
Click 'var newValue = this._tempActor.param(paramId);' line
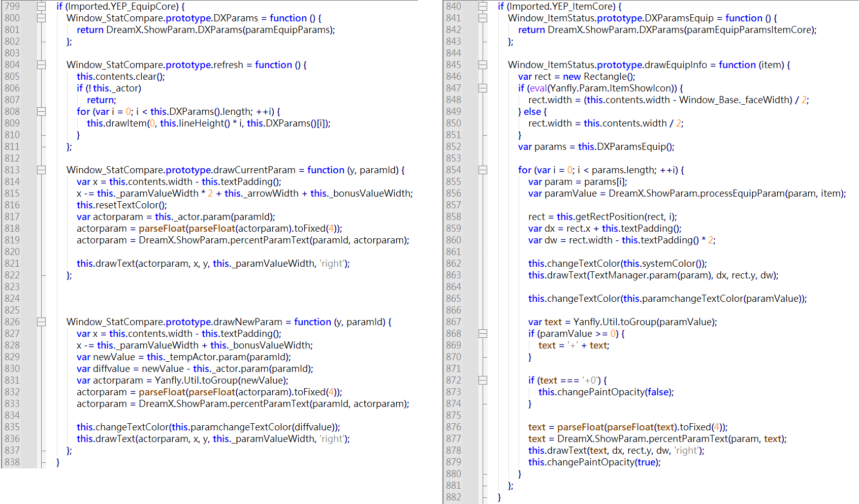click(184, 357)
